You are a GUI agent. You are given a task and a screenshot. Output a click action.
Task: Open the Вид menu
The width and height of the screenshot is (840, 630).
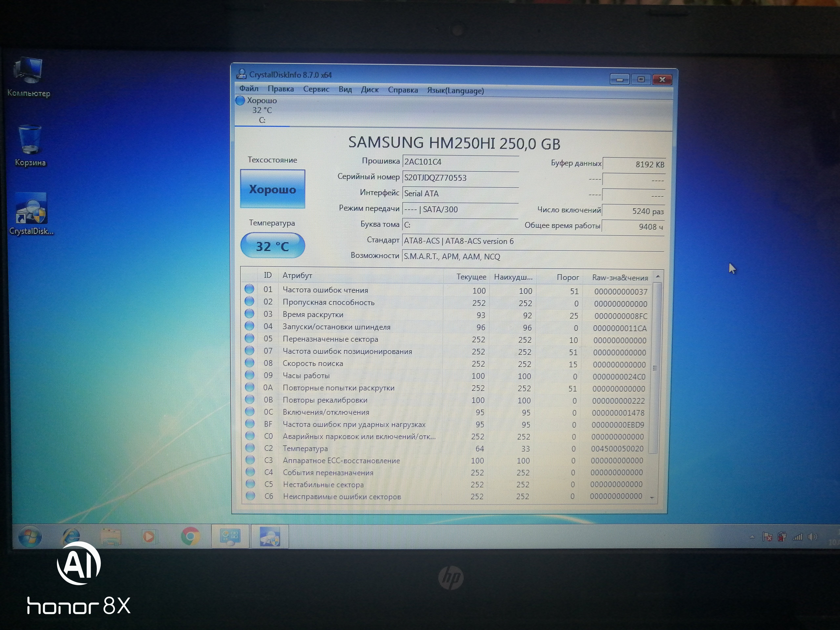(x=345, y=90)
